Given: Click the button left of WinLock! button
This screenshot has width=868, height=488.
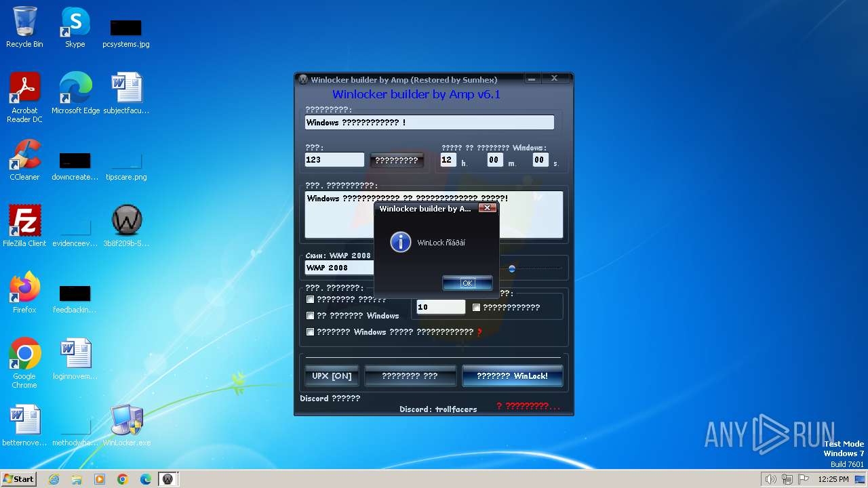Looking at the screenshot, I should click(x=410, y=375).
